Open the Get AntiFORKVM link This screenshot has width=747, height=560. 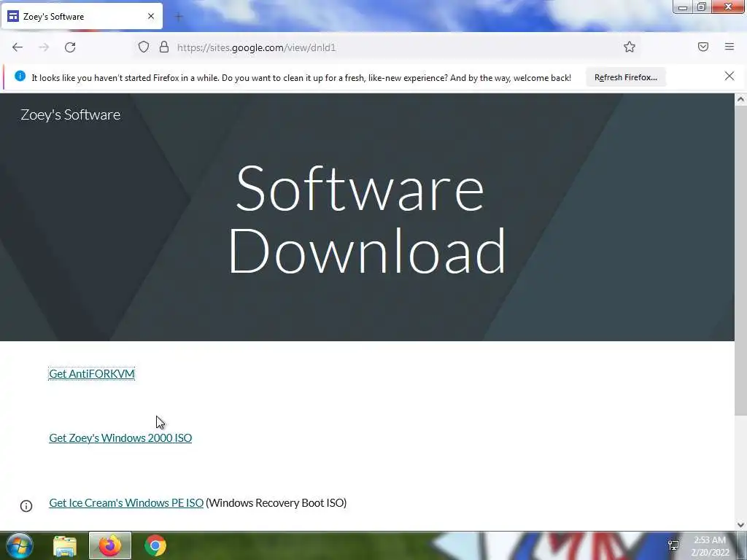(92, 374)
